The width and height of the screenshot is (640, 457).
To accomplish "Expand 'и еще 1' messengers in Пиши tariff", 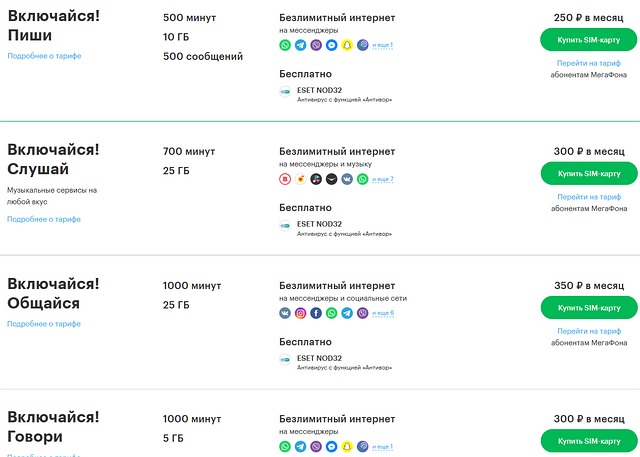I will 382,45.
